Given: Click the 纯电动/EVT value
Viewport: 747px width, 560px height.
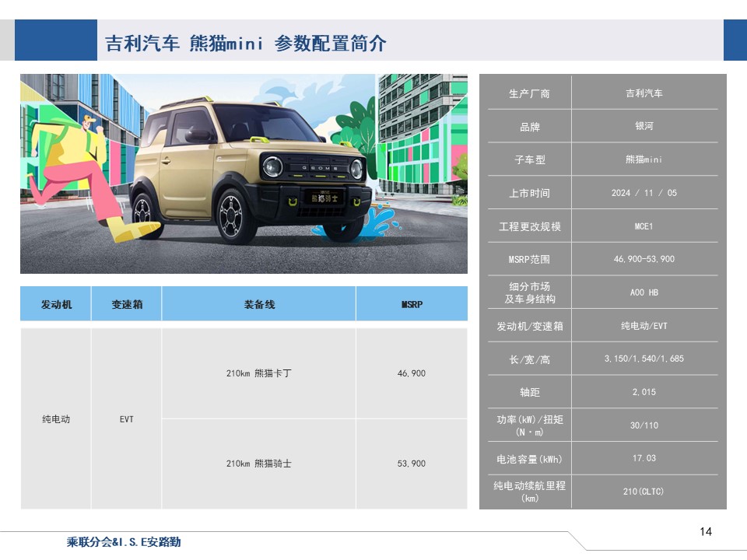Looking at the screenshot, I should coord(644,326).
